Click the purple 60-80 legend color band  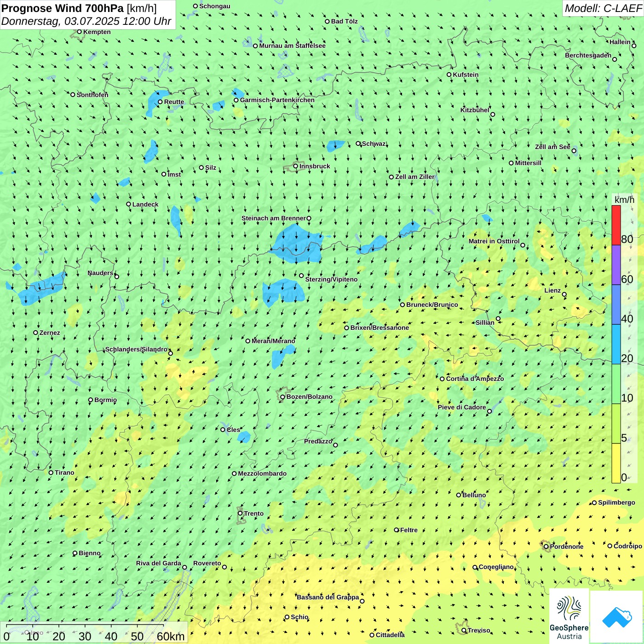click(616, 265)
